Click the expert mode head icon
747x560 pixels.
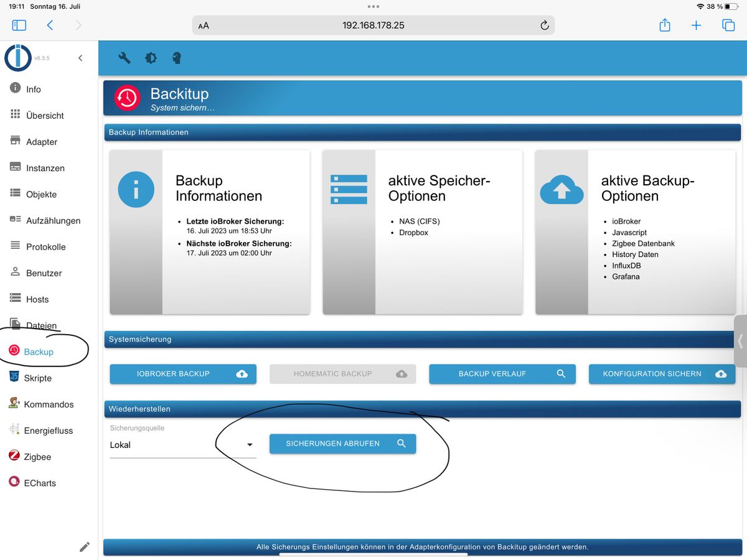177,58
